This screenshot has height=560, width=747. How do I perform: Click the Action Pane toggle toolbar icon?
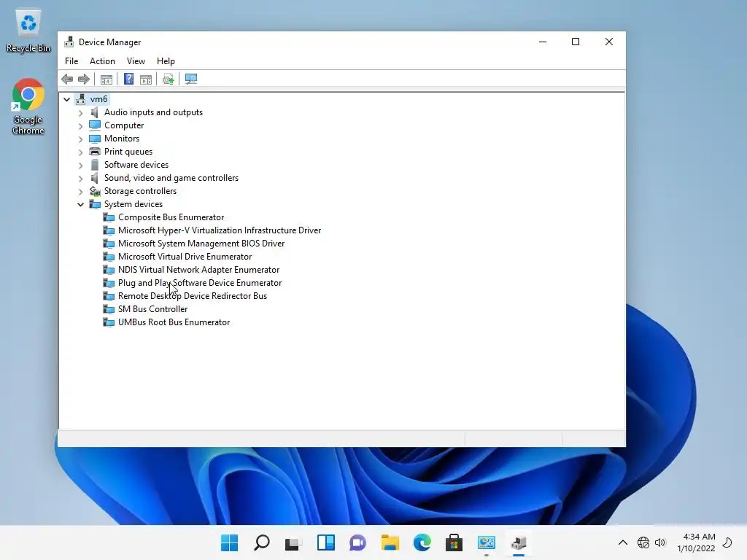[146, 79]
